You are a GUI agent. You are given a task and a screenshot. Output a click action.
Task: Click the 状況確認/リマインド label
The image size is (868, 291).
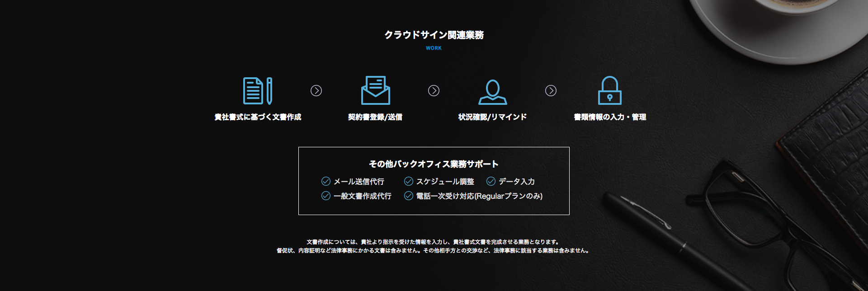click(493, 117)
